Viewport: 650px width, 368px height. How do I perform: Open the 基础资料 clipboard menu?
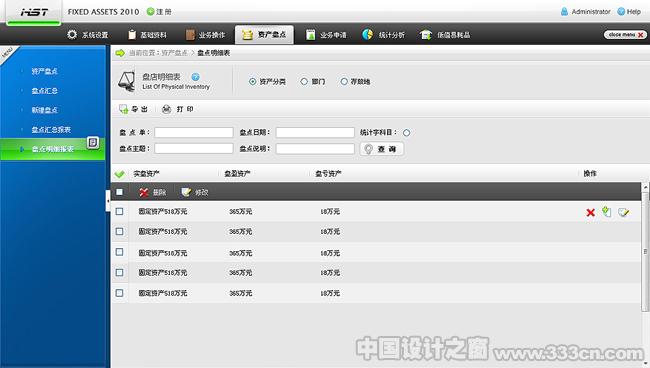pyautogui.click(x=147, y=35)
